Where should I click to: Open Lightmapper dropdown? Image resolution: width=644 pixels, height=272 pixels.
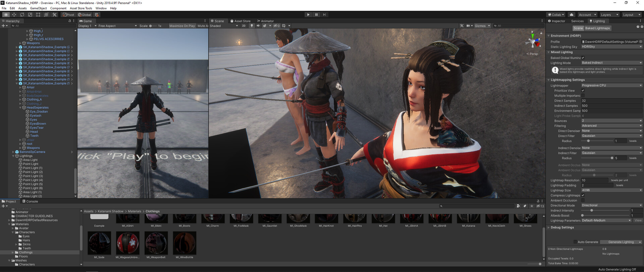(612, 86)
